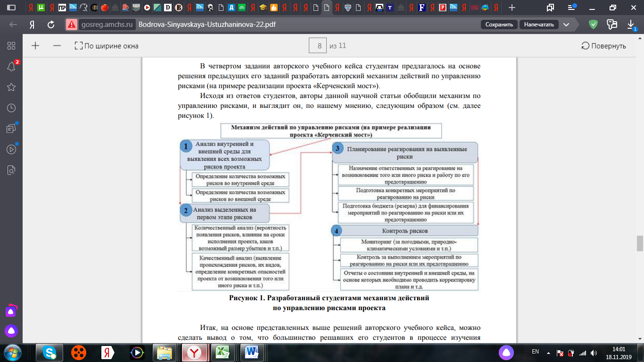Open the page feedback icon beside shield
This screenshot has width=644, height=362.
[x=612, y=25]
